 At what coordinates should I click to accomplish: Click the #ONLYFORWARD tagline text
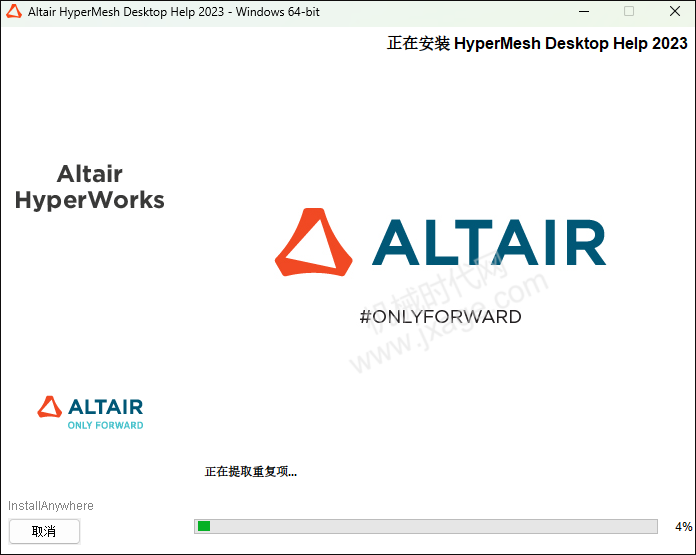(440, 317)
